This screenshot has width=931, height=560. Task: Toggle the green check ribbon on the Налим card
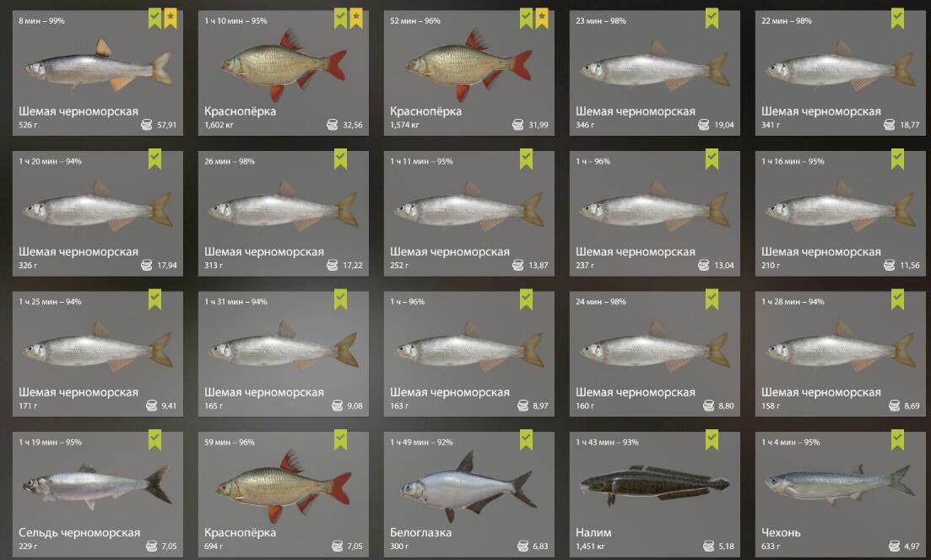tap(712, 440)
